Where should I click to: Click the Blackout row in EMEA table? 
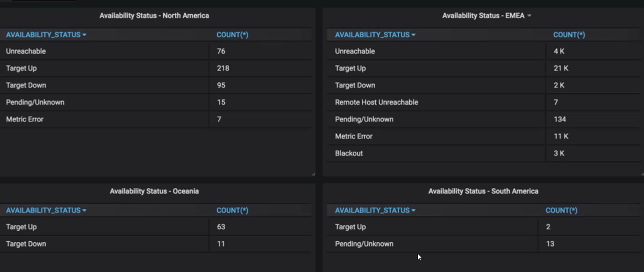(484, 153)
